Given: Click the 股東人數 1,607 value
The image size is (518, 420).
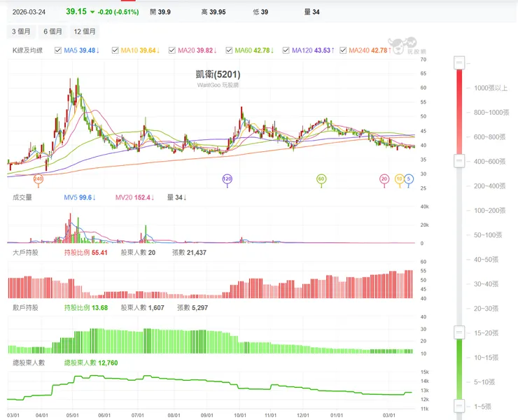Looking at the screenshot, I should tap(142, 307).
